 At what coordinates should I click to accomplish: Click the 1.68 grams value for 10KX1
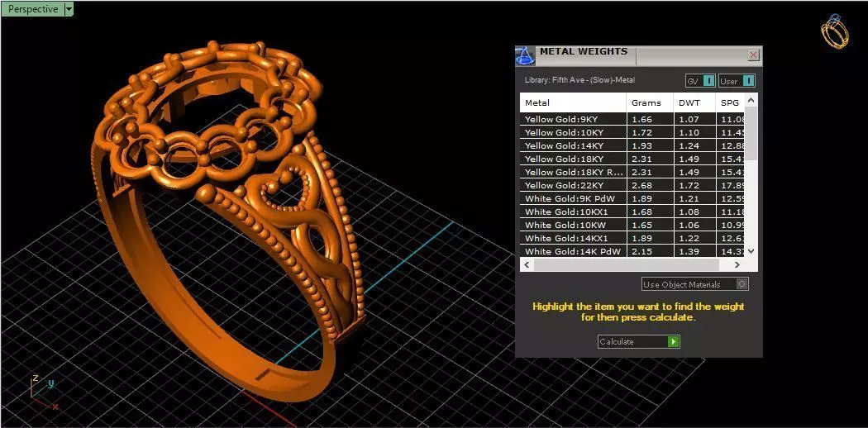642,212
